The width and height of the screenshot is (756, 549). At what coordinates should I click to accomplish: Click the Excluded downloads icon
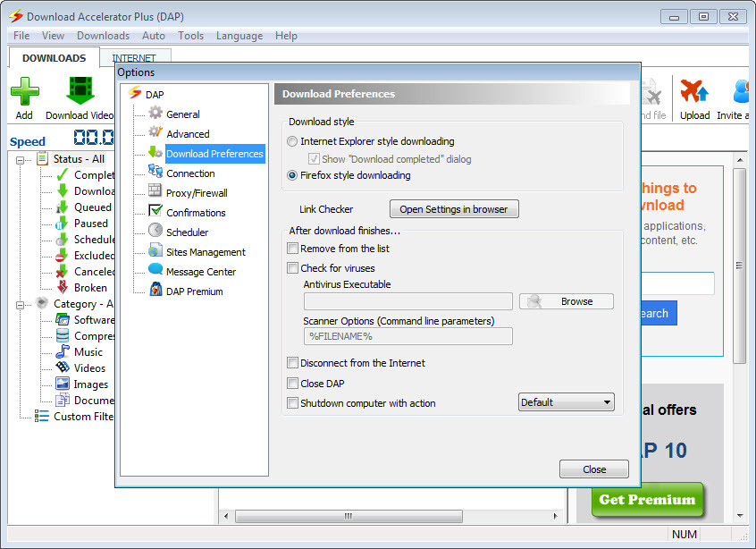[63, 255]
